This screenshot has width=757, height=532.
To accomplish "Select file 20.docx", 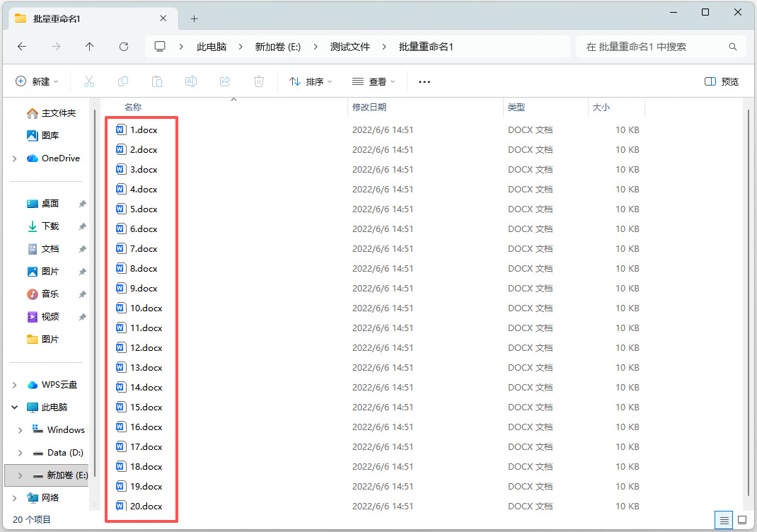I will coord(146,506).
